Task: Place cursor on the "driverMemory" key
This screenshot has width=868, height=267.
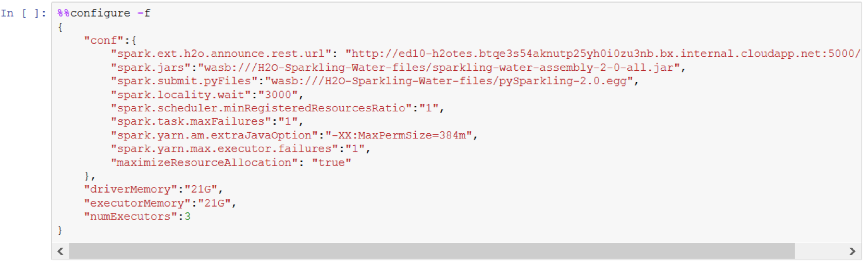Action: (x=131, y=189)
